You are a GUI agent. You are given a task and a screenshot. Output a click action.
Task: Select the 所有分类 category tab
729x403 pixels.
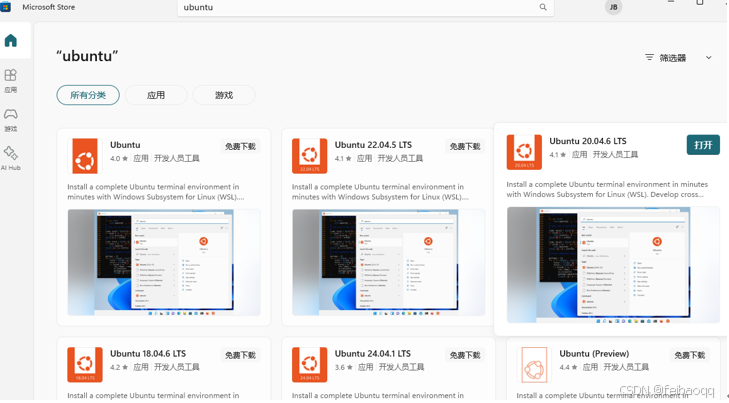click(x=88, y=95)
